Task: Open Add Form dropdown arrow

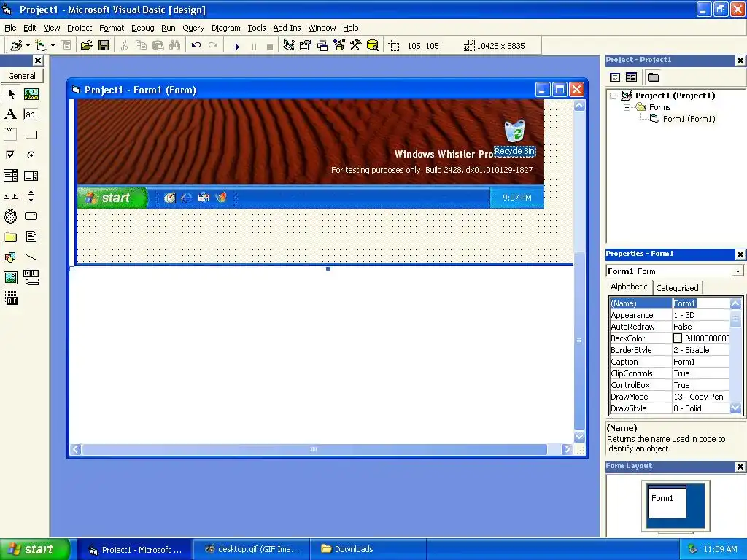Action: click(x=53, y=46)
